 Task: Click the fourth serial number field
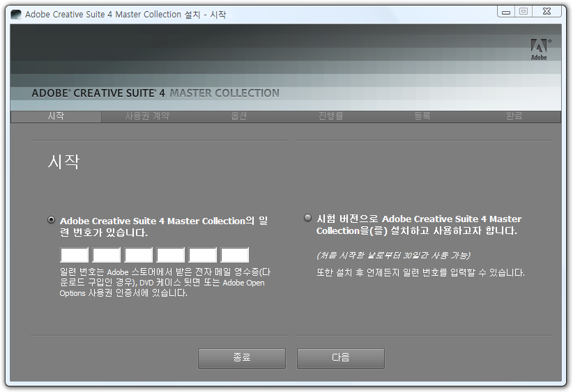click(x=171, y=255)
